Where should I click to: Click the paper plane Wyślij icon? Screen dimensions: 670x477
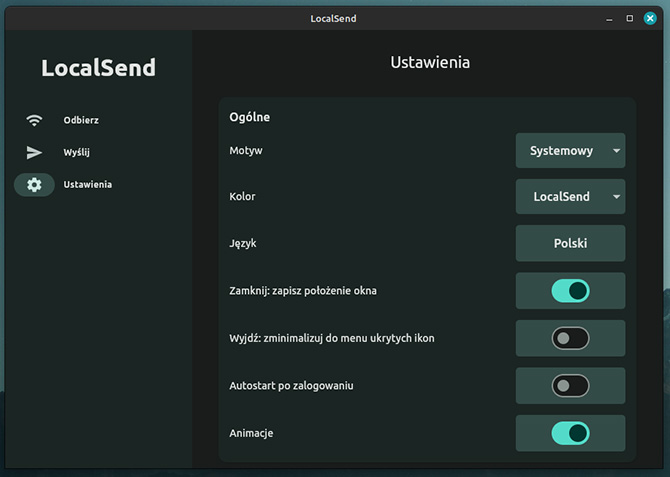pyautogui.click(x=34, y=152)
